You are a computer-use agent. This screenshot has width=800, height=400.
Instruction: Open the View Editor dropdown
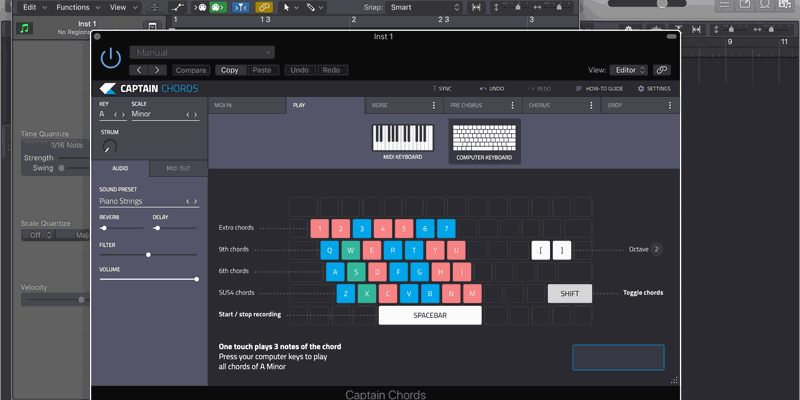(629, 70)
